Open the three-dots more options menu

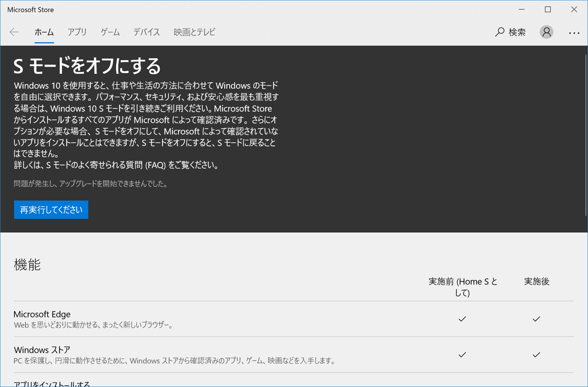tap(574, 32)
